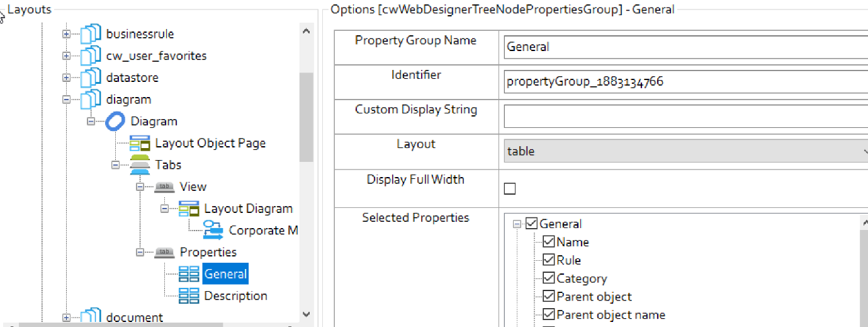Toggle the Display Full Width checkbox
The image size is (868, 327).
(510, 188)
